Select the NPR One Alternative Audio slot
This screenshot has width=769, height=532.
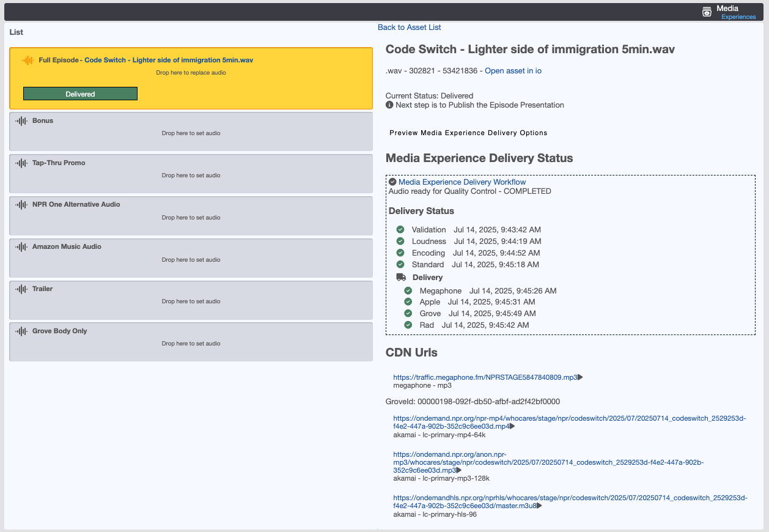pyautogui.click(x=191, y=216)
